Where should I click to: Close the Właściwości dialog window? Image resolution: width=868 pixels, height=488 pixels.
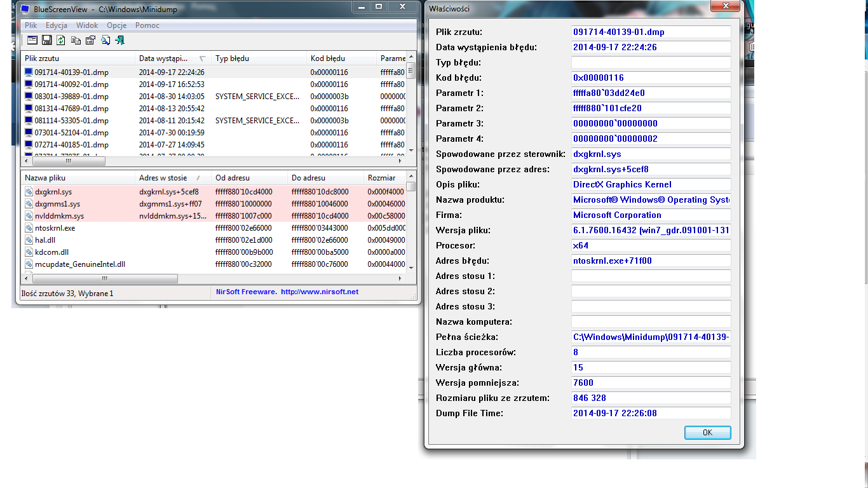coord(725,6)
